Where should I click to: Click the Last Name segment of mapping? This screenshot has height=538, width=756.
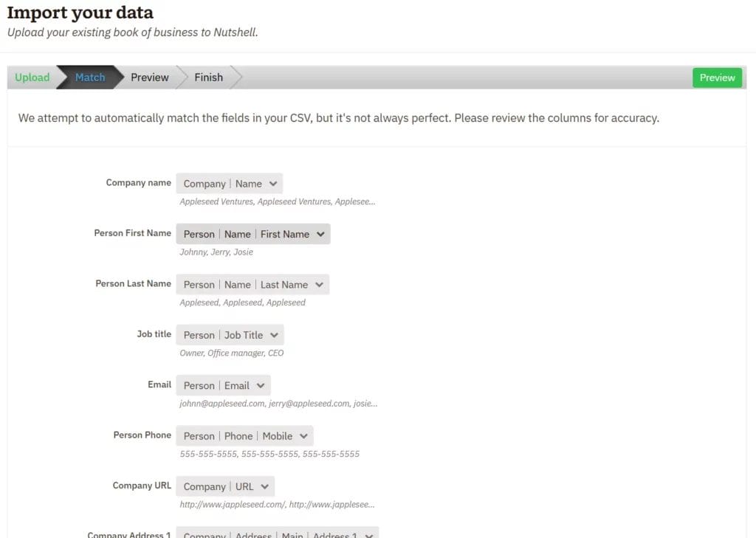pos(284,284)
